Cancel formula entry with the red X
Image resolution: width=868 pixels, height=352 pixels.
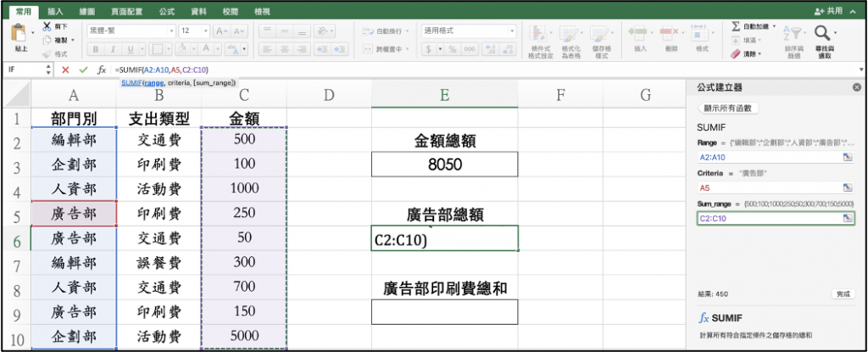65,70
